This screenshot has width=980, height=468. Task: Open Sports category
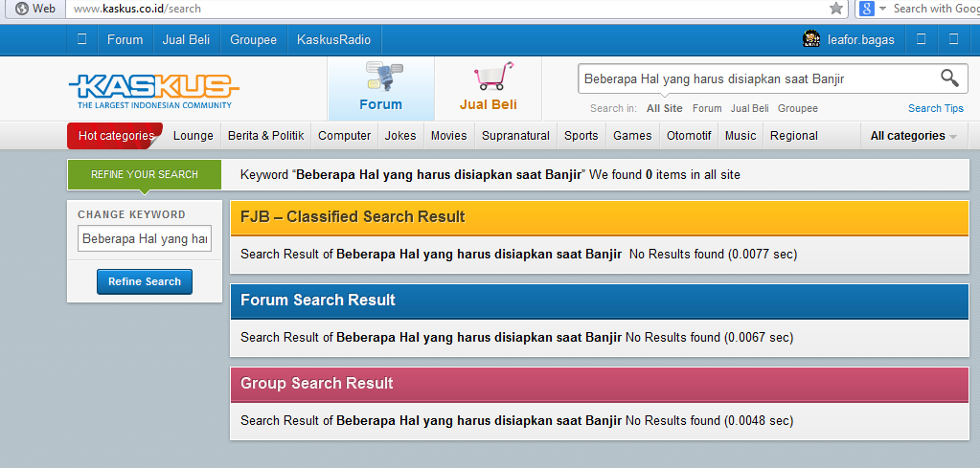pyautogui.click(x=581, y=135)
